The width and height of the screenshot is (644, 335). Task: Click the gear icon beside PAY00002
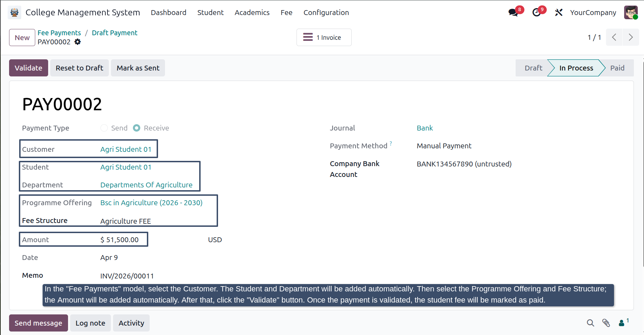tap(77, 42)
